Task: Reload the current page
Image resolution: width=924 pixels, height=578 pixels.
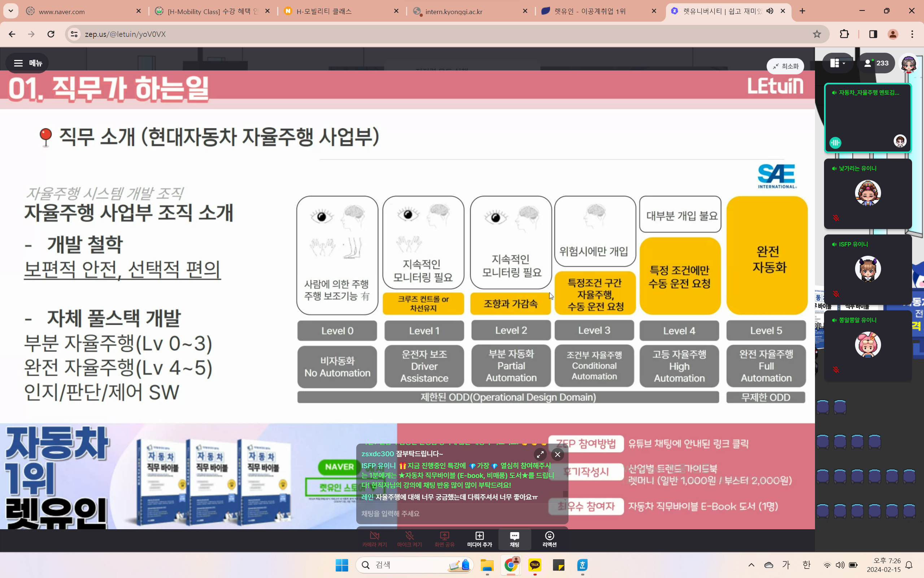Action: click(51, 34)
